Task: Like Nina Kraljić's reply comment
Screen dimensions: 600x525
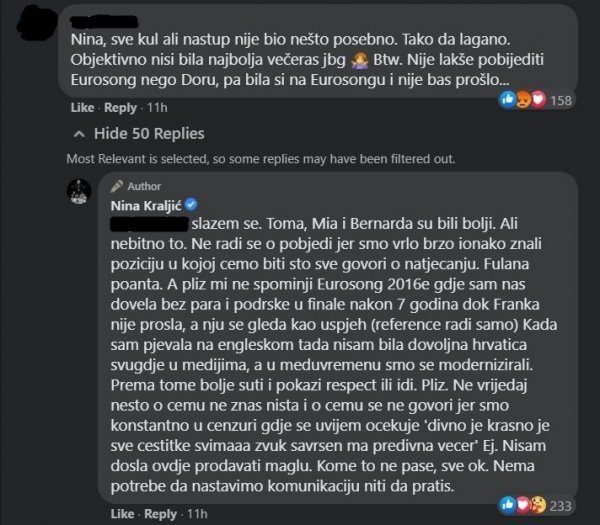Action: pyautogui.click(x=122, y=514)
